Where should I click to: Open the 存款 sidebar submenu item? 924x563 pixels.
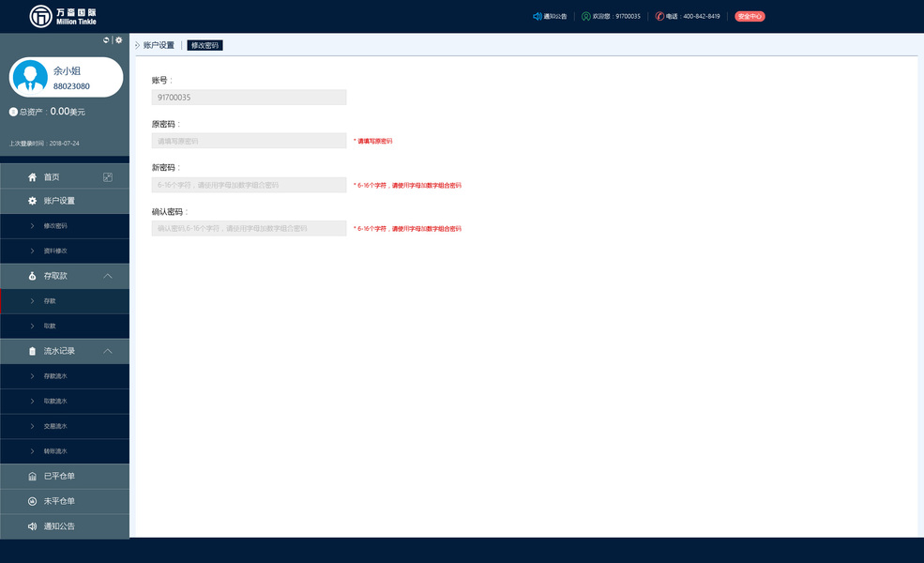(65, 300)
